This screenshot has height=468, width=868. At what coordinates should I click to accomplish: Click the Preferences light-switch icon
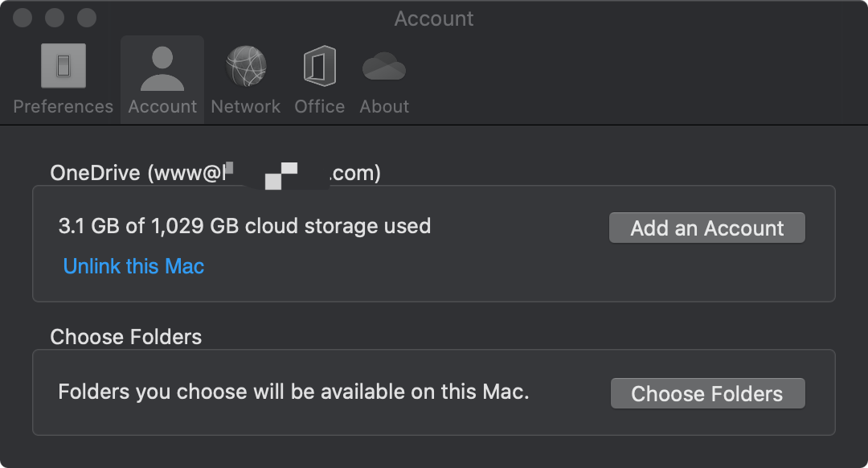63,66
